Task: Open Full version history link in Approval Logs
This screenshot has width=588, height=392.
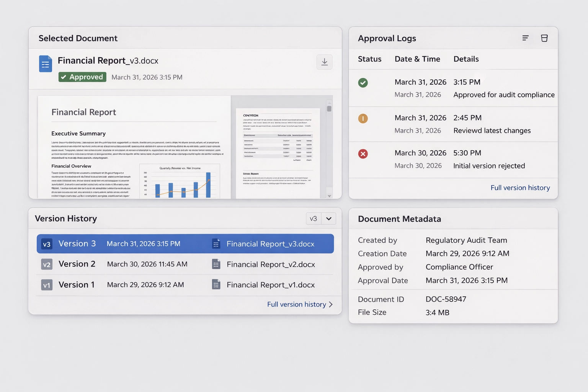Action: point(520,188)
